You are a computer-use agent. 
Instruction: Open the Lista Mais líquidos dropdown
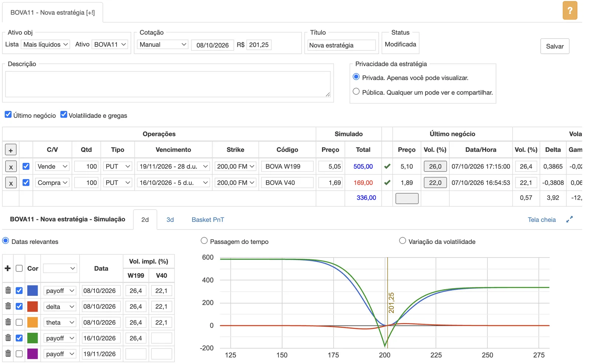(x=45, y=45)
